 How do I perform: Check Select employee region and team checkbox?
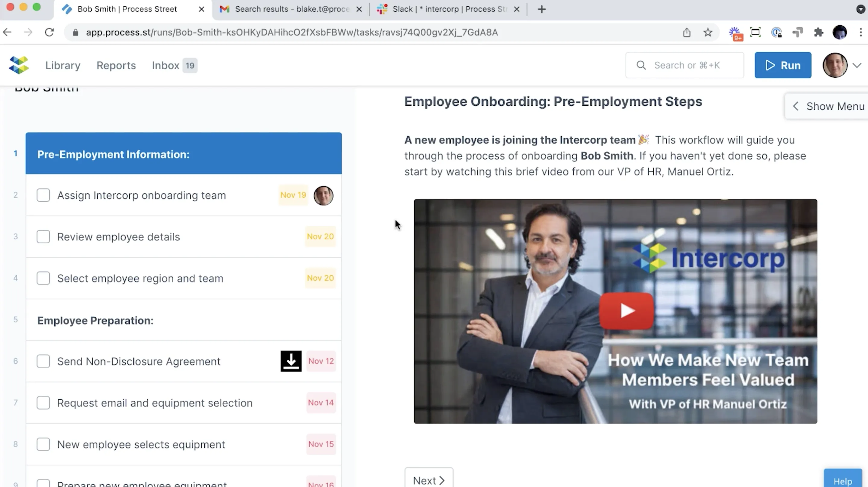point(43,278)
